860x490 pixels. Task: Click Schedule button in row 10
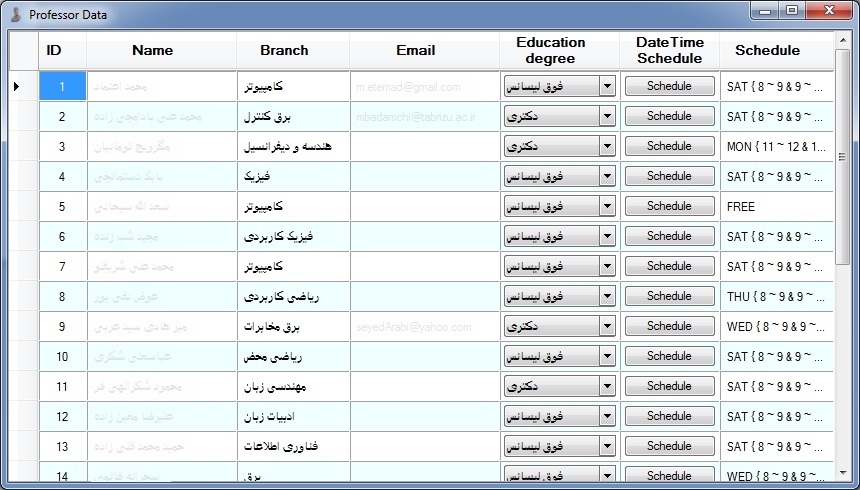(669, 356)
